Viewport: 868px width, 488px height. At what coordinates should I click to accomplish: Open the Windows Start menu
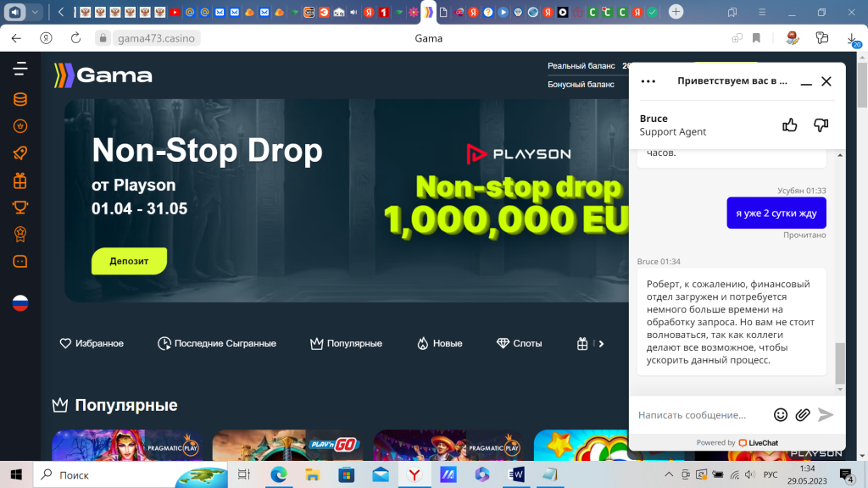coord(16,474)
